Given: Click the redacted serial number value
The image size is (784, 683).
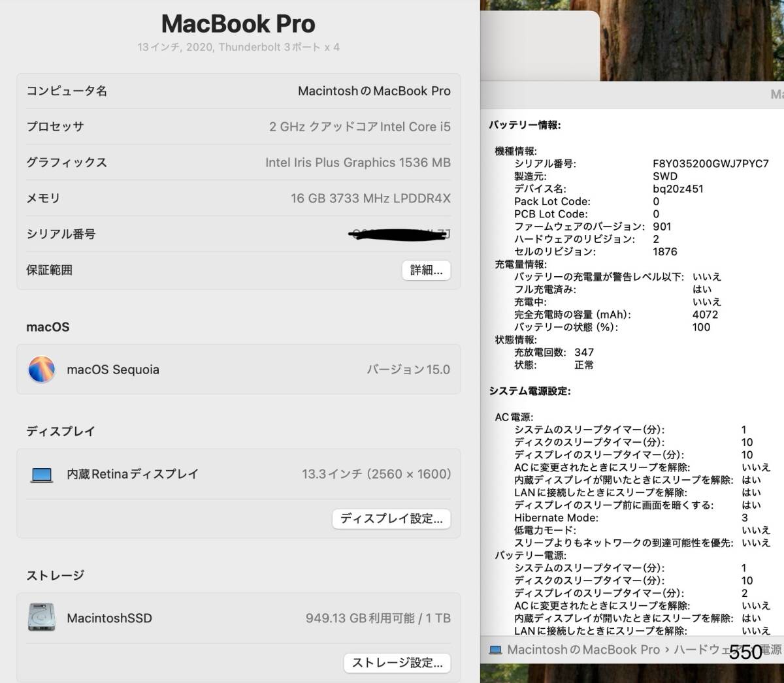Looking at the screenshot, I should (400, 234).
